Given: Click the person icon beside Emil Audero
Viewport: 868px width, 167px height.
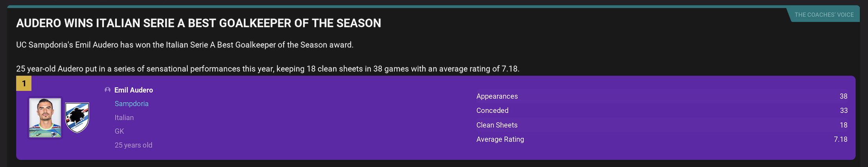Looking at the screenshot, I should (107, 90).
